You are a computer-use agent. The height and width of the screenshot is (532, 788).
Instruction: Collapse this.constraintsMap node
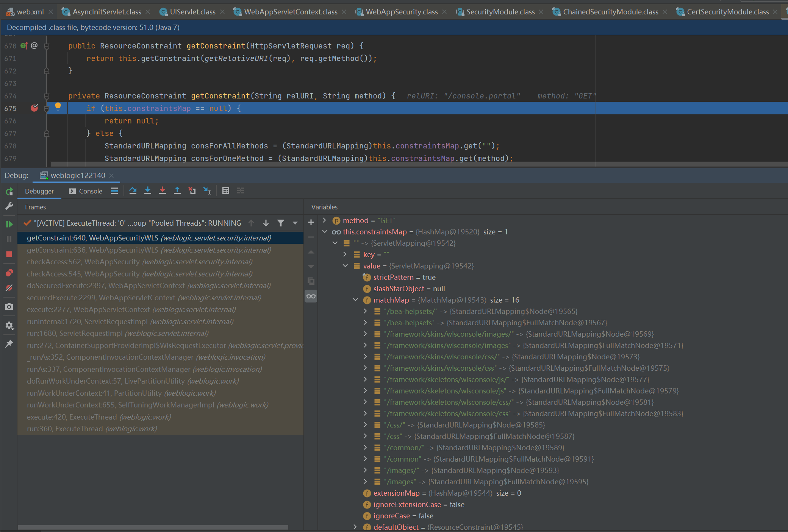324,231
